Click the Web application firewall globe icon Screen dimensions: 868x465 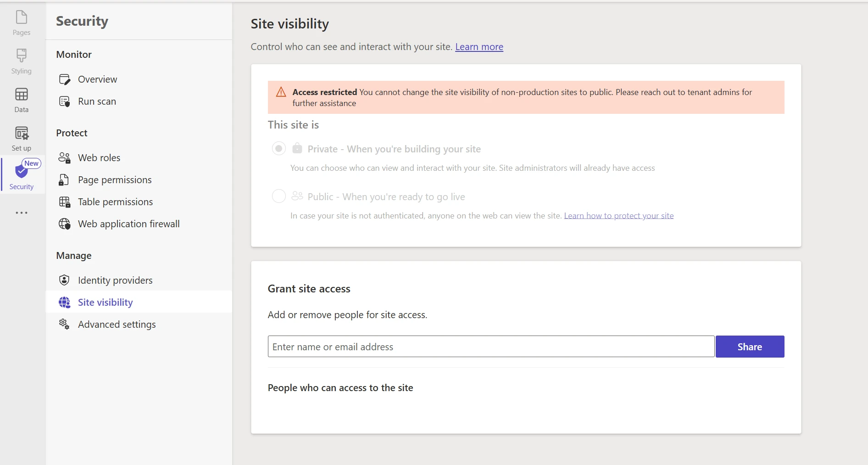tap(64, 224)
